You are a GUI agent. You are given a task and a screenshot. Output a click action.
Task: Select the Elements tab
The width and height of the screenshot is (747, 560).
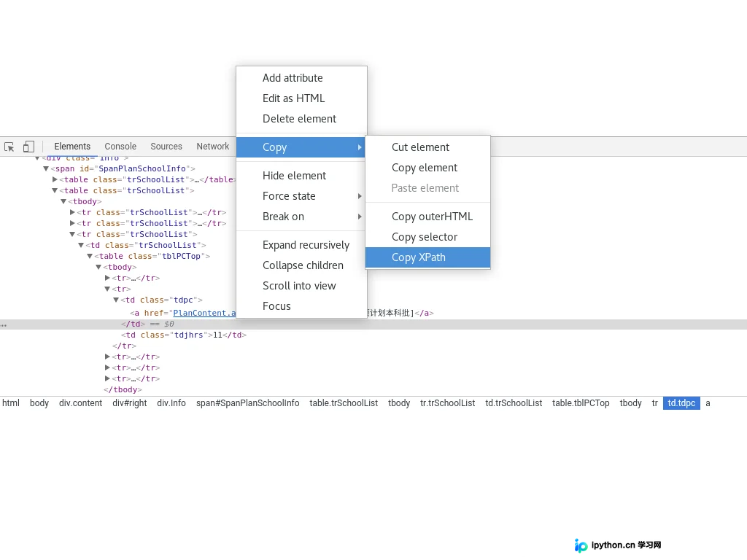point(72,147)
